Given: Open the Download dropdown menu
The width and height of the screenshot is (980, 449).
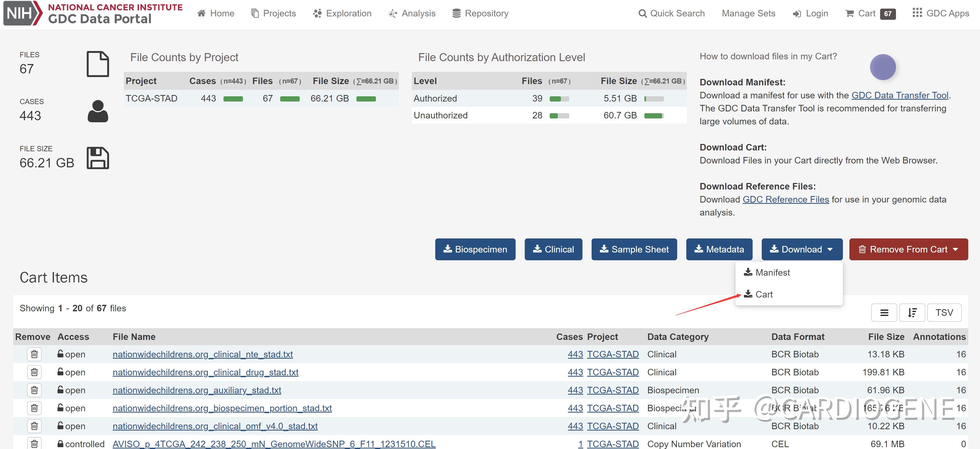Looking at the screenshot, I should click(802, 249).
